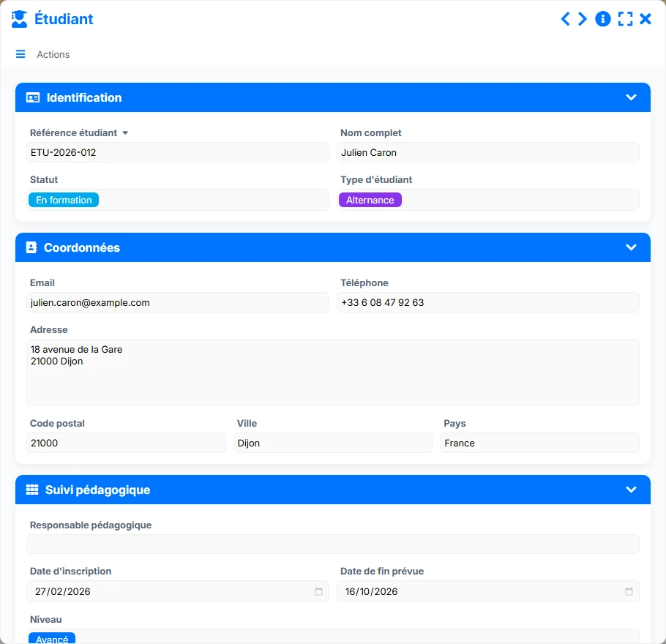
Task: Click the Statut field label
Action: tap(44, 180)
